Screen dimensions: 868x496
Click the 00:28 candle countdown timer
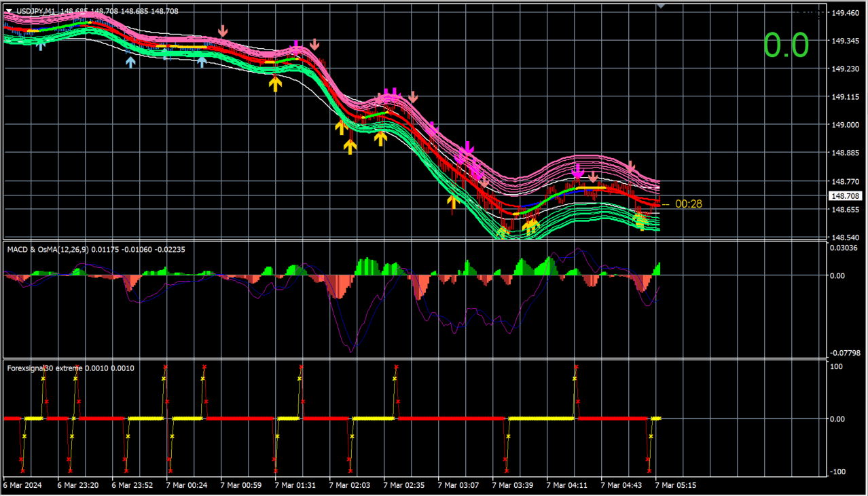click(x=688, y=204)
